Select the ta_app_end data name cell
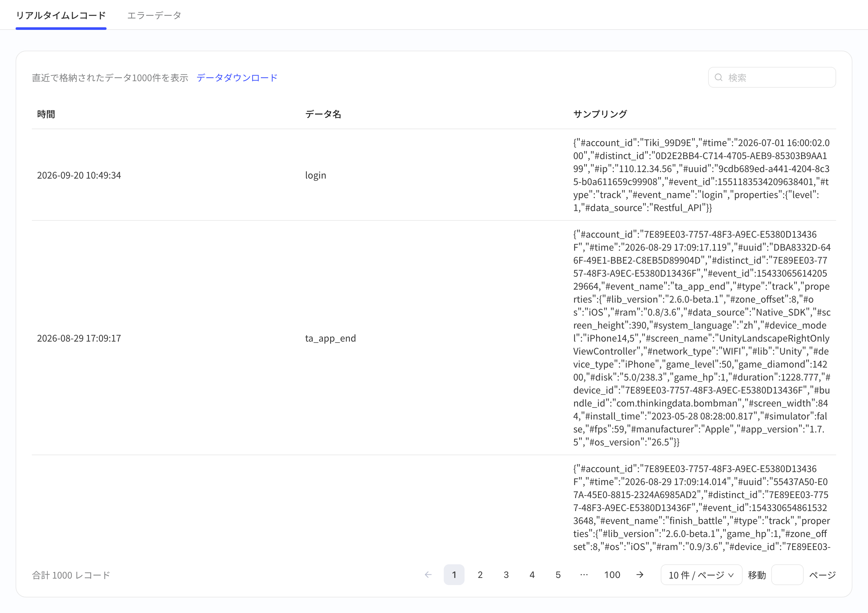868x613 pixels. (330, 338)
